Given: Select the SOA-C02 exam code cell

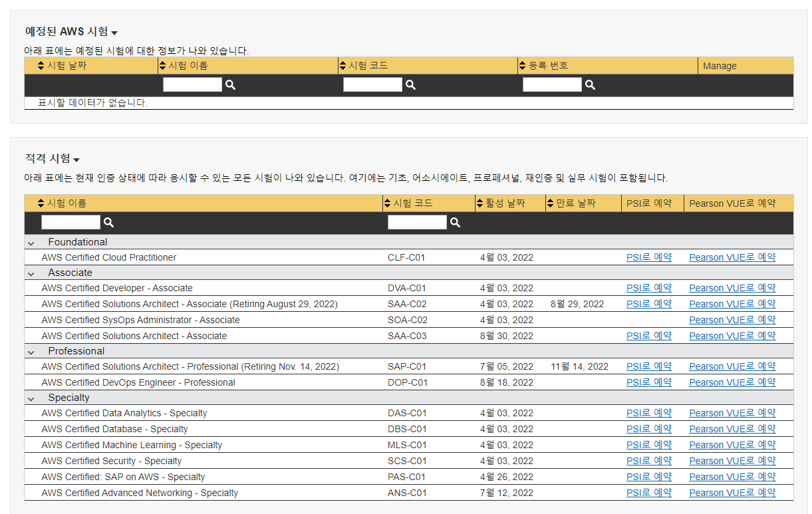Looking at the screenshot, I should click(x=408, y=320).
